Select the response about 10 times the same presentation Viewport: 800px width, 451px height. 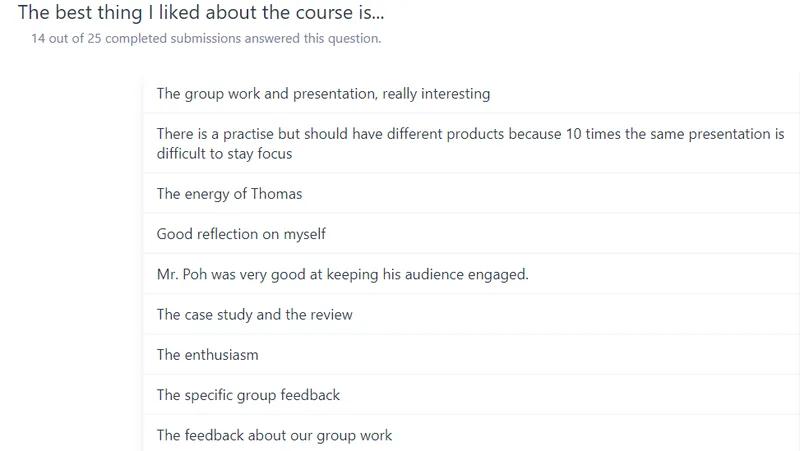coord(471,143)
